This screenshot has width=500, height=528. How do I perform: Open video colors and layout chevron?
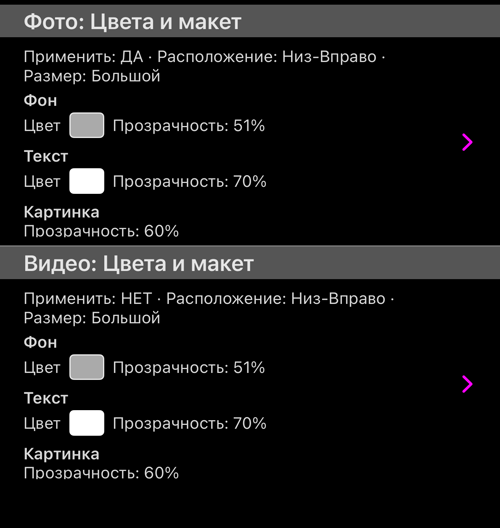pyautogui.click(x=467, y=384)
